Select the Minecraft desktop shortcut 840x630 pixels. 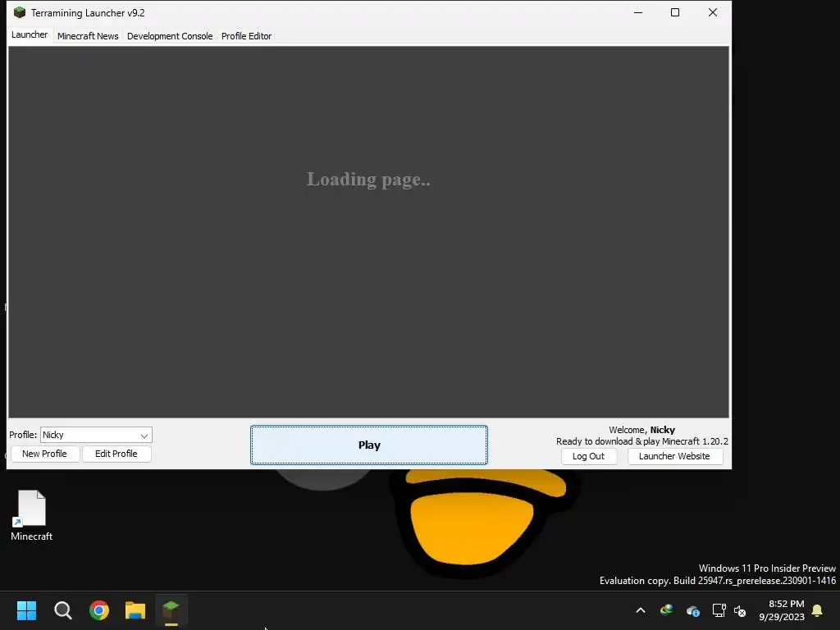click(32, 515)
